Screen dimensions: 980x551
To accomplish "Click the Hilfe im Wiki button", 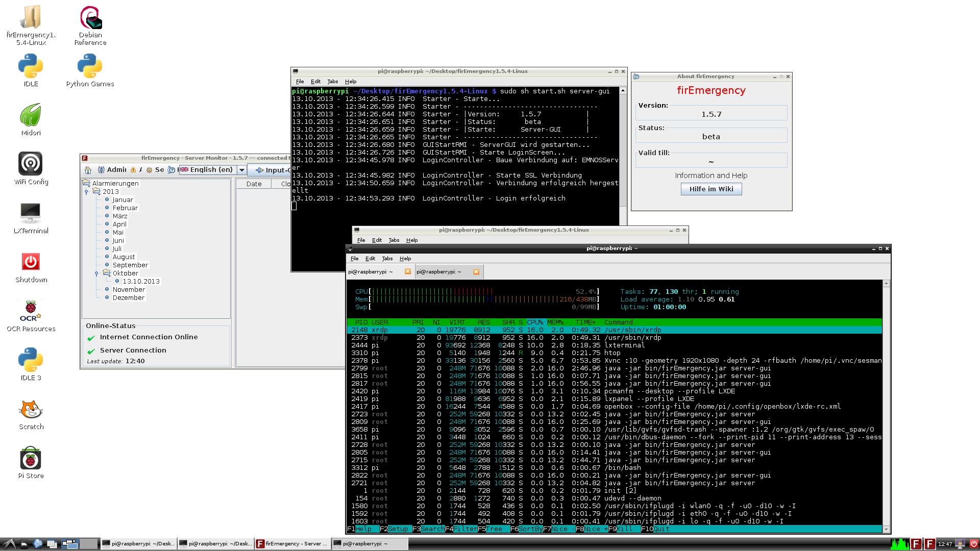I will point(711,189).
